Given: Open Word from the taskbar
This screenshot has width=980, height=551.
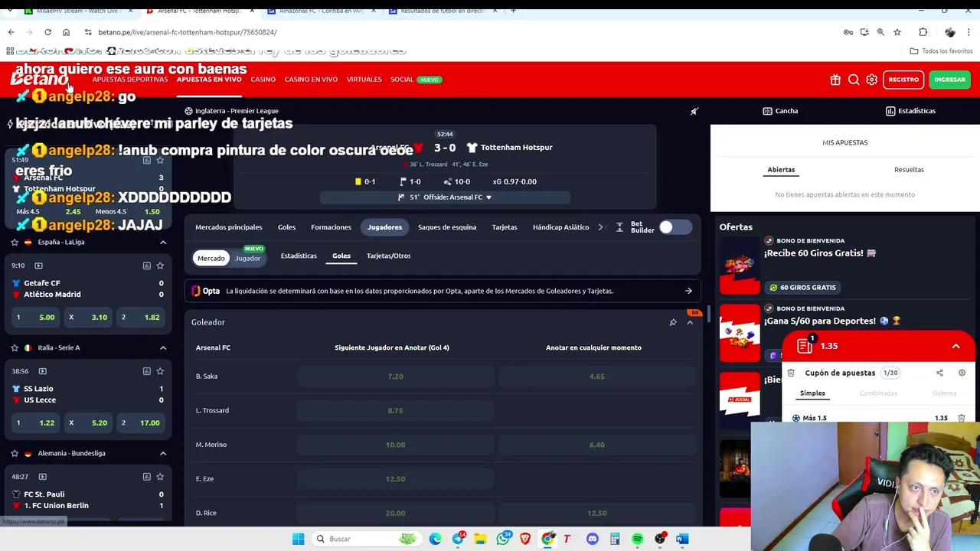Looking at the screenshot, I should (682, 539).
